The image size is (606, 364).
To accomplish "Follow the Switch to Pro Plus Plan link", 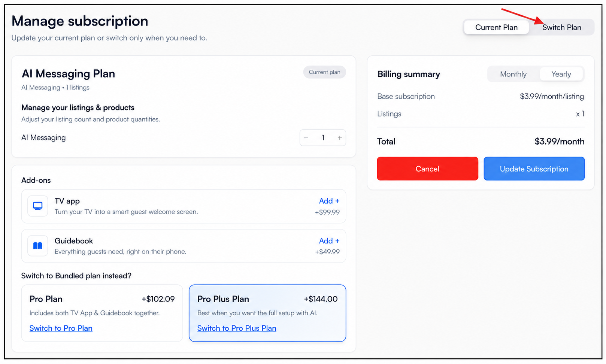I will (x=237, y=328).
